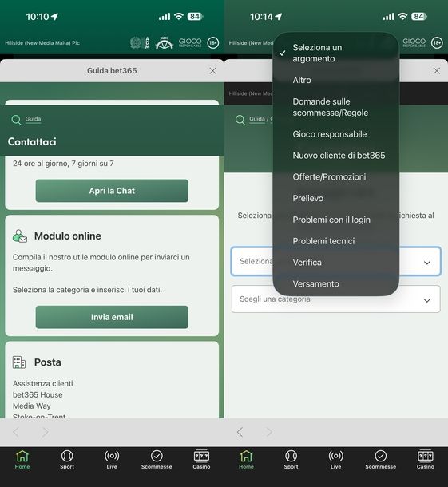Tap Gioco Responsabile logo on right screen
This screenshot has width=448, height=487.
[x=414, y=42]
